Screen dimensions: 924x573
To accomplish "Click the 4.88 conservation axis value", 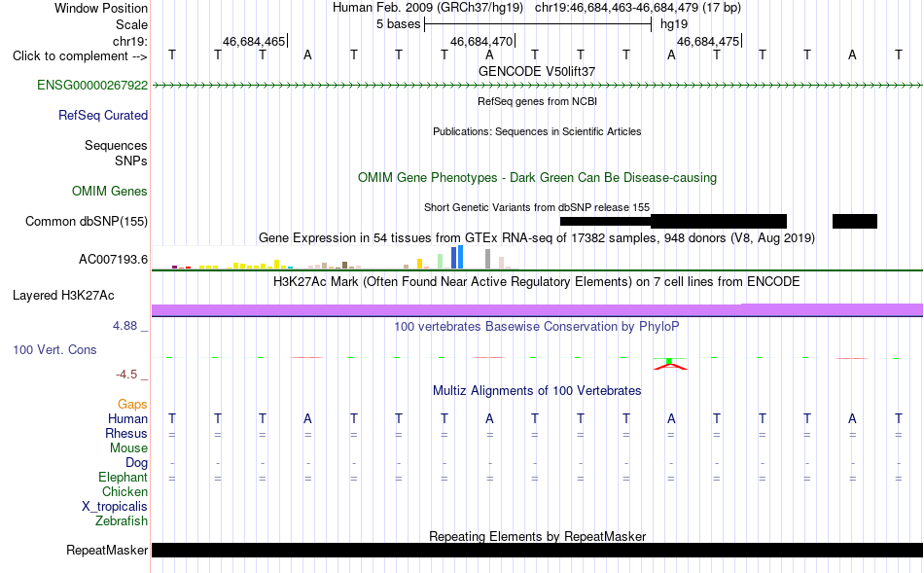I will (124, 326).
